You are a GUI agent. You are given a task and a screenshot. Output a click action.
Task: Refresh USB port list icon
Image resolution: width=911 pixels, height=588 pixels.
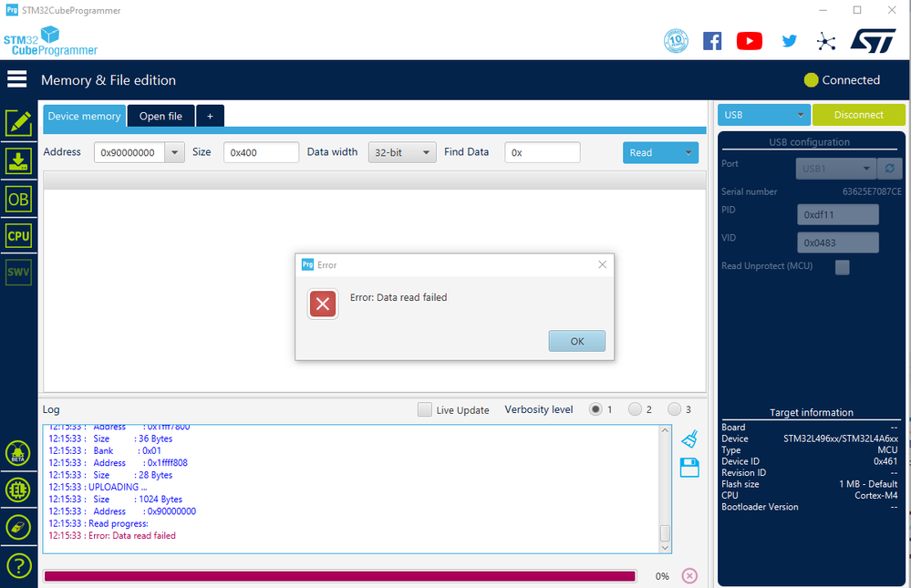click(889, 169)
